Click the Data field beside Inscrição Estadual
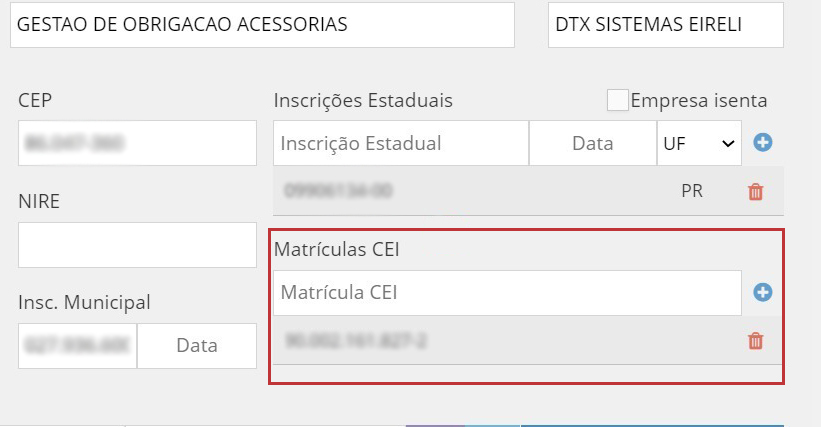Screen dimensions: 821x427 [x=592, y=143]
